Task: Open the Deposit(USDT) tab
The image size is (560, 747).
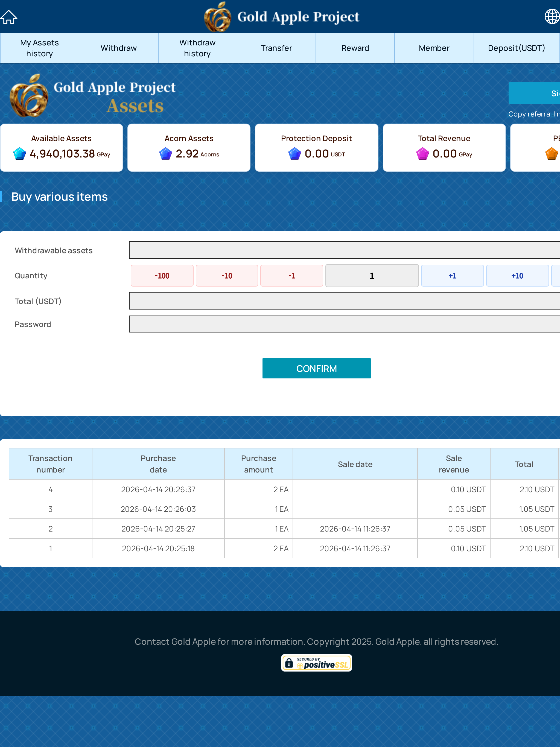Action: (x=516, y=48)
